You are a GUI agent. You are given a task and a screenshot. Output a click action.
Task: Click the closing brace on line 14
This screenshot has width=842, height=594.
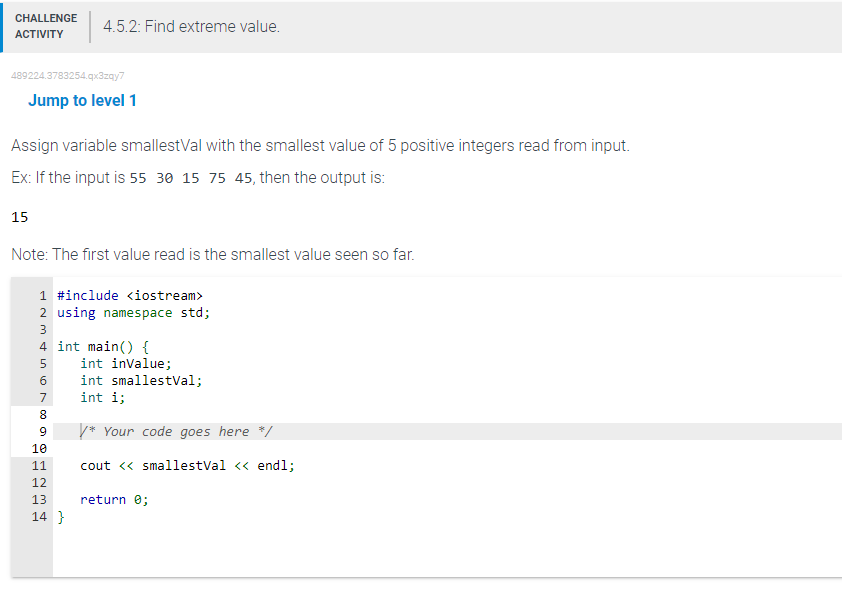[61, 517]
